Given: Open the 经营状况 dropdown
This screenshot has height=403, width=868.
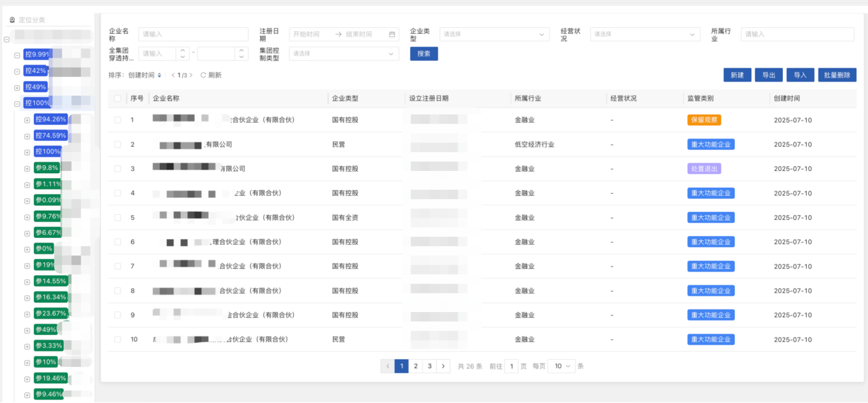Looking at the screenshot, I should coord(644,34).
